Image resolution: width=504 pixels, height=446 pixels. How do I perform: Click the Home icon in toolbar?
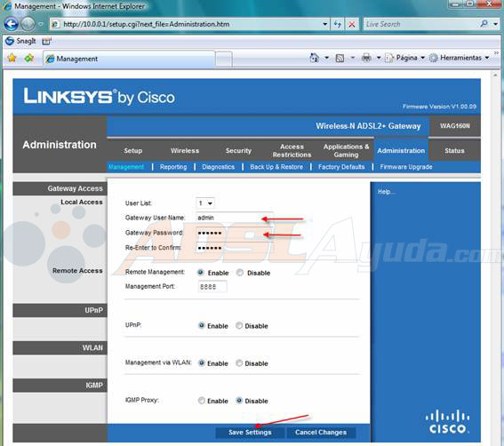click(x=314, y=58)
